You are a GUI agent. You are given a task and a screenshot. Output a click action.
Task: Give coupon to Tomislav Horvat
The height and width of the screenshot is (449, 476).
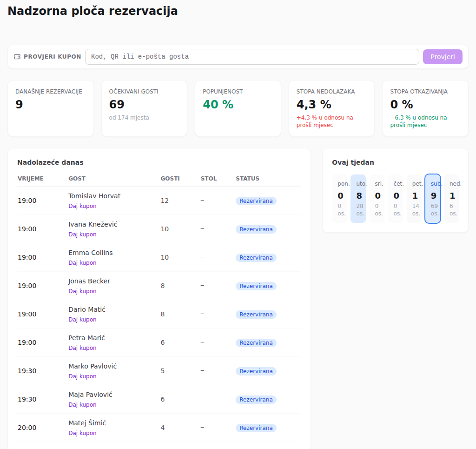pyautogui.click(x=82, y=206)
